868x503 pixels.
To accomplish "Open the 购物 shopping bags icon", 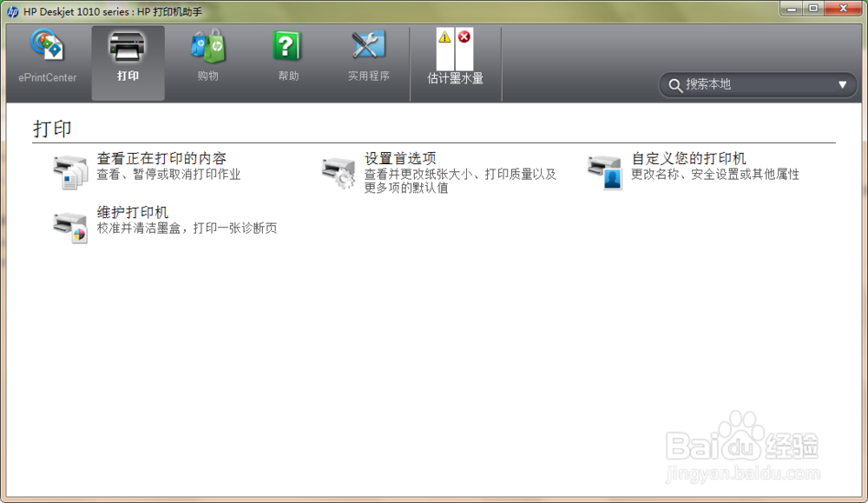I will tap(207, 45).
